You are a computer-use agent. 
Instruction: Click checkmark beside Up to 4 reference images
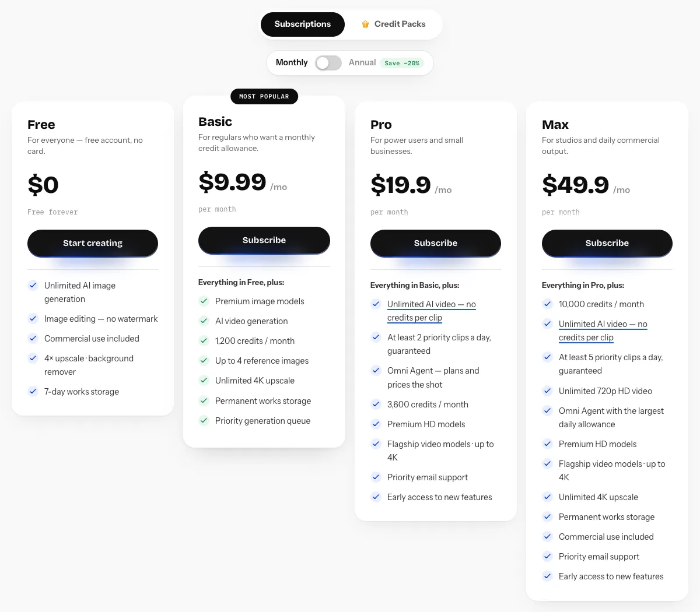(204, 361)
